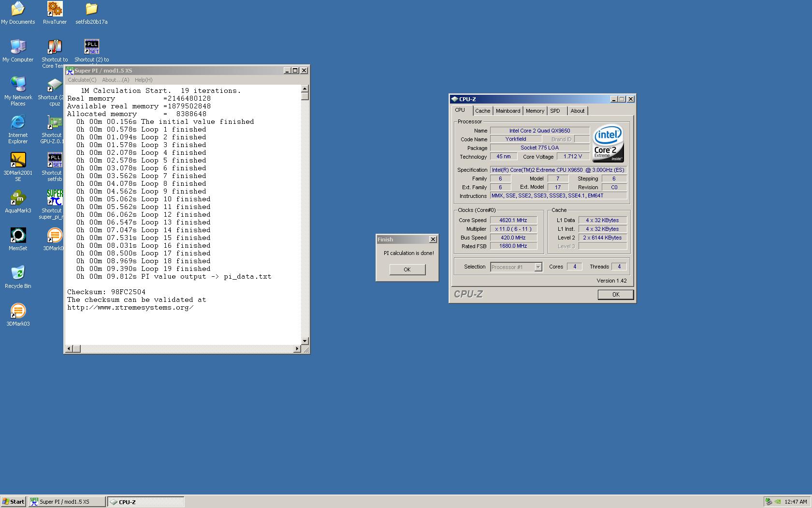Click Super PI vertical scrollbar down arrow
Image resolution: width=812 pixels, height=508 pixels.
tap(305, 341)
